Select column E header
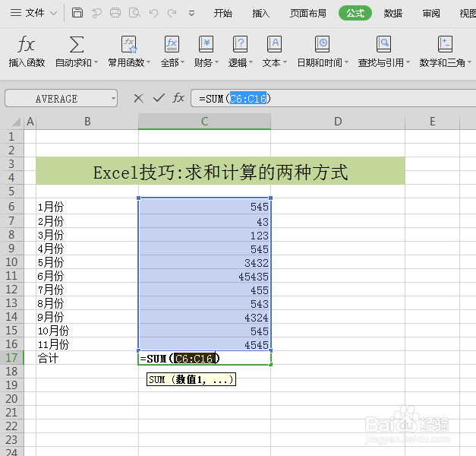 [432, 122]
